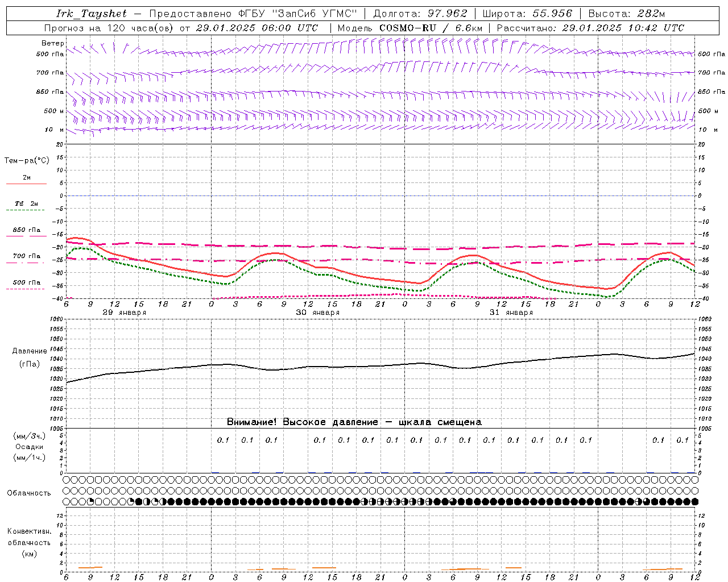Click the date label 31 января
The image size is (728, 582).
pyautogui.click(x=511, y=313)
